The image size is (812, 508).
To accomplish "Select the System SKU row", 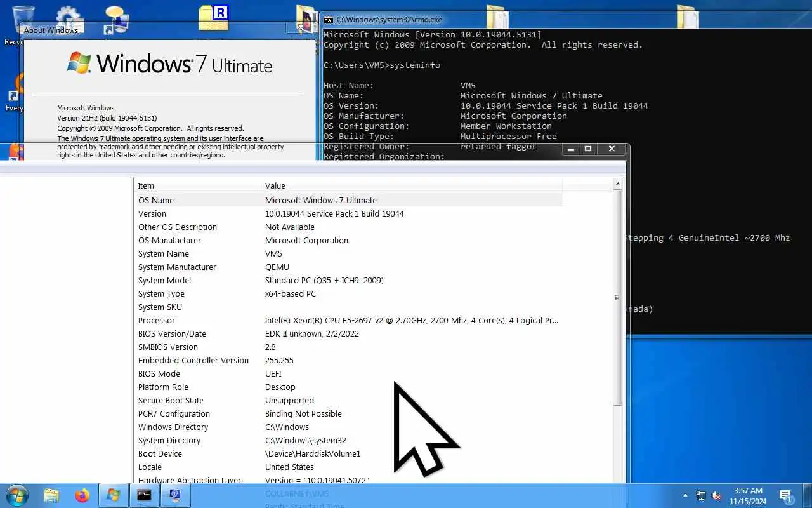I will point(348,307).
